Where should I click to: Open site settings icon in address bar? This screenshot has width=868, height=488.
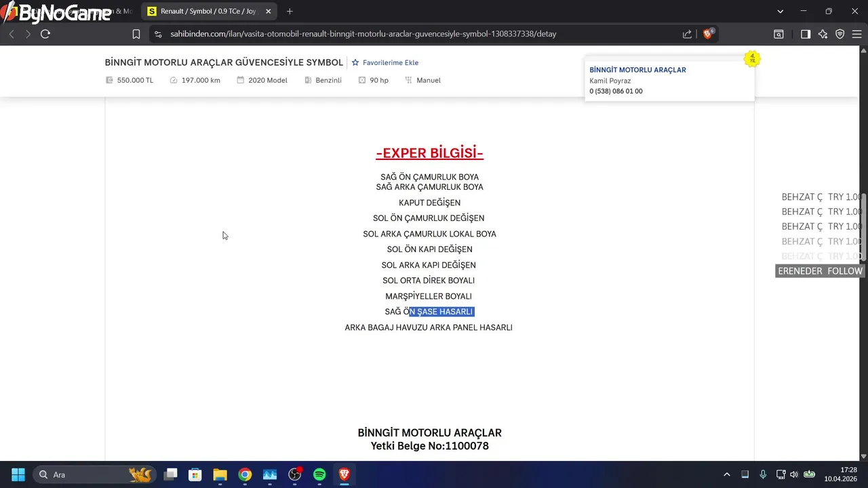pyautogui.click(x=158, y=34)
